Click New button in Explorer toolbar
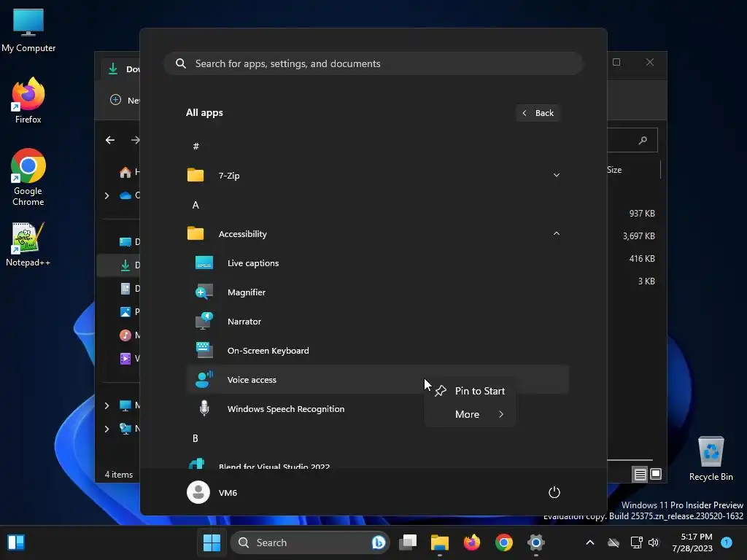The height and width of the screenshot is (560, 747). [x=125, y=100]
